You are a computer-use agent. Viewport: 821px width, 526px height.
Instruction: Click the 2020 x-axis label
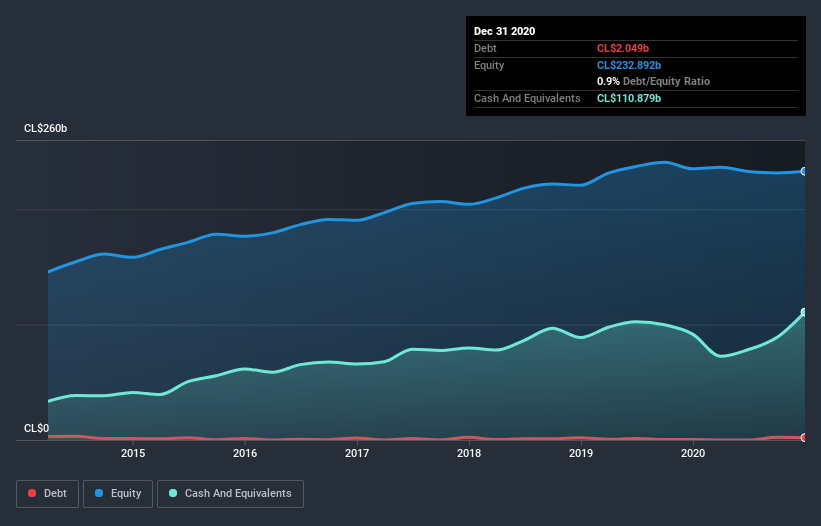[693, 453]
